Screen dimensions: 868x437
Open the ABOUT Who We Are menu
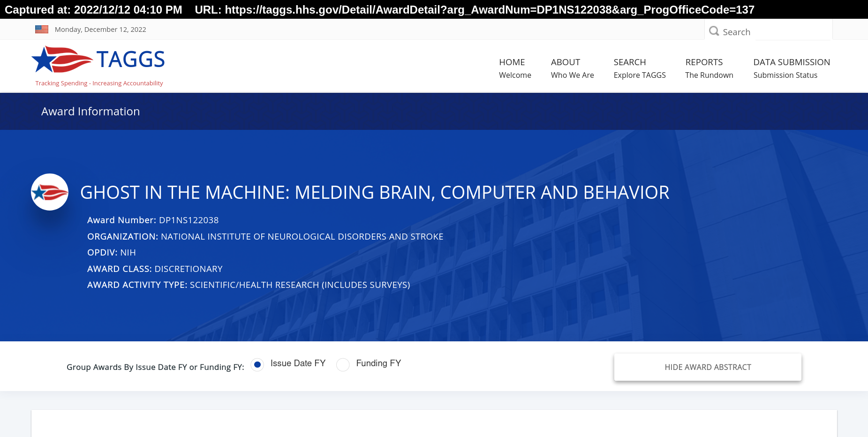click(572, 68)
